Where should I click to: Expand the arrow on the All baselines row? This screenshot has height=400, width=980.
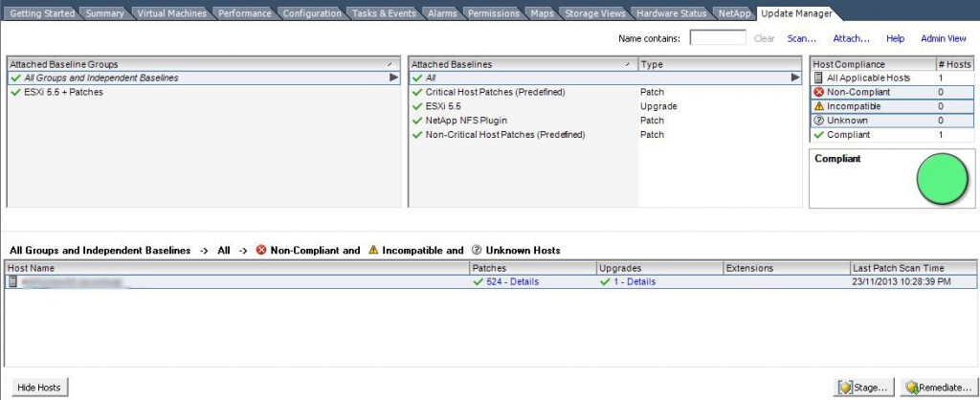click(x=795, y=78)
